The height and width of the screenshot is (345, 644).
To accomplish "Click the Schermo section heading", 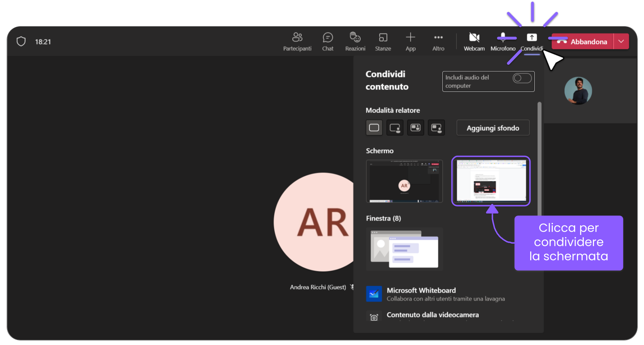I will [x=379, y=151].
